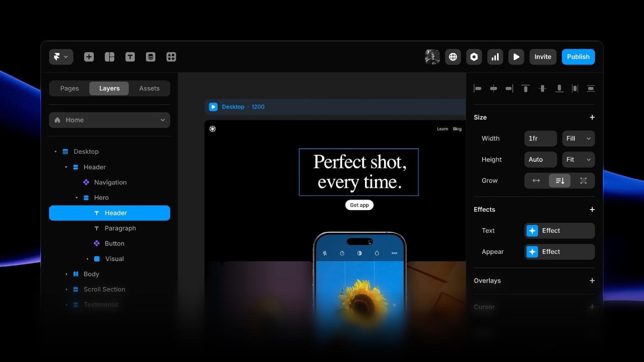Open the plugin hexagon icon in the header
Viewport: 644px width, 362px height.
point(474,57)
